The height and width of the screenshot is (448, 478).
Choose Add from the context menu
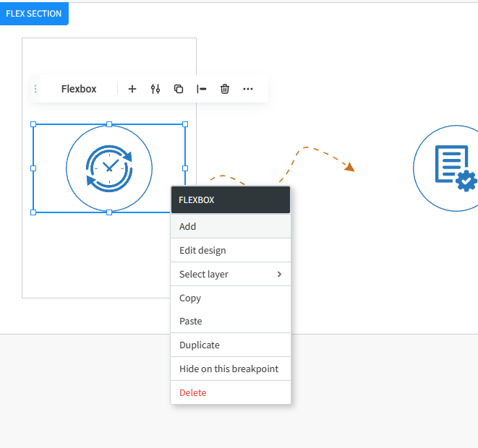[231, 226]
